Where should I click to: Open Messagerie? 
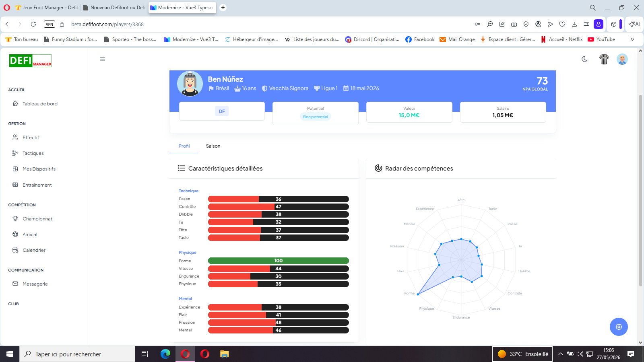point(35,284)
